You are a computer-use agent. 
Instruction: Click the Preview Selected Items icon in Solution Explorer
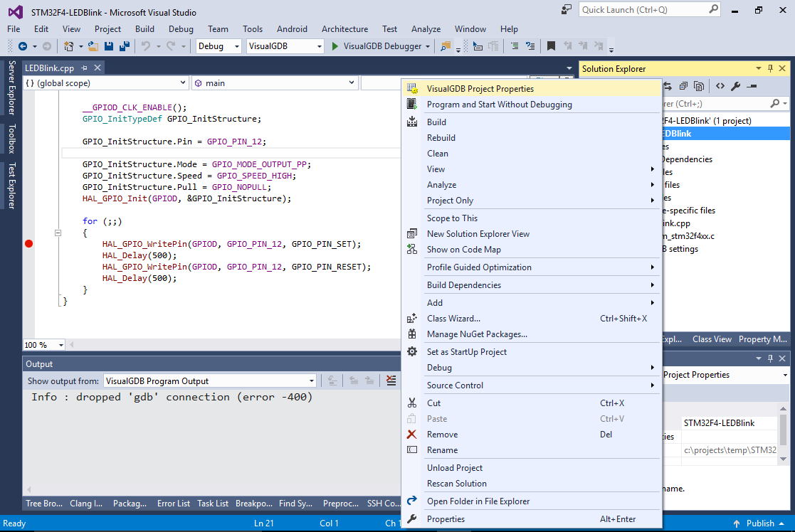point(752,86)
